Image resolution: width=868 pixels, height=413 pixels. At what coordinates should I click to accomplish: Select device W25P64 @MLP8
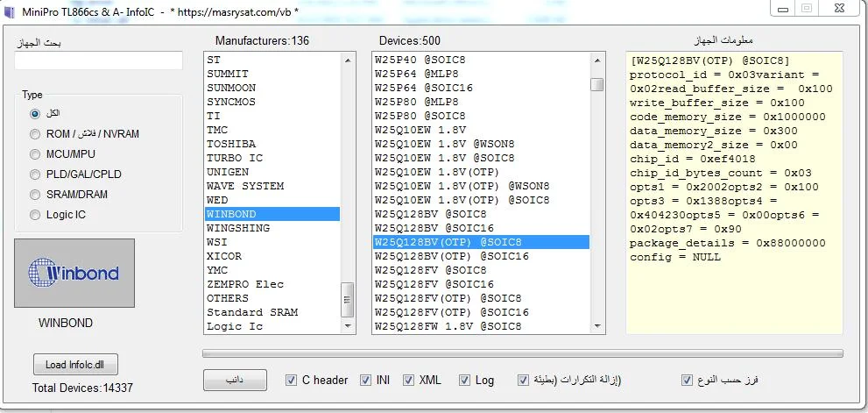coord(481,74)
